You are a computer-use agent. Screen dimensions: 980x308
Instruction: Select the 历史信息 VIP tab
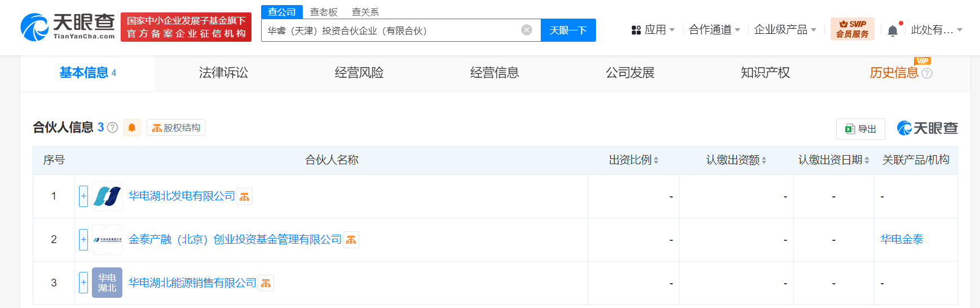click(x=894, y=73)
